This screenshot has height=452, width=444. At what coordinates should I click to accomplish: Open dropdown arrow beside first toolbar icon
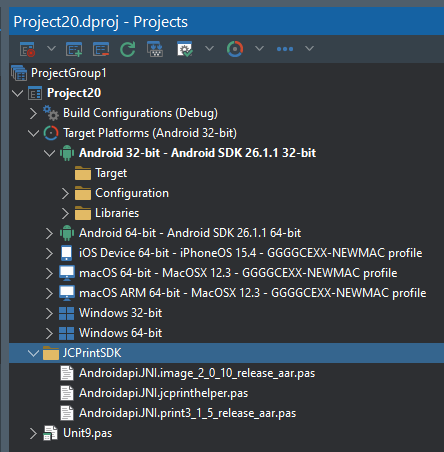[51, 49]
